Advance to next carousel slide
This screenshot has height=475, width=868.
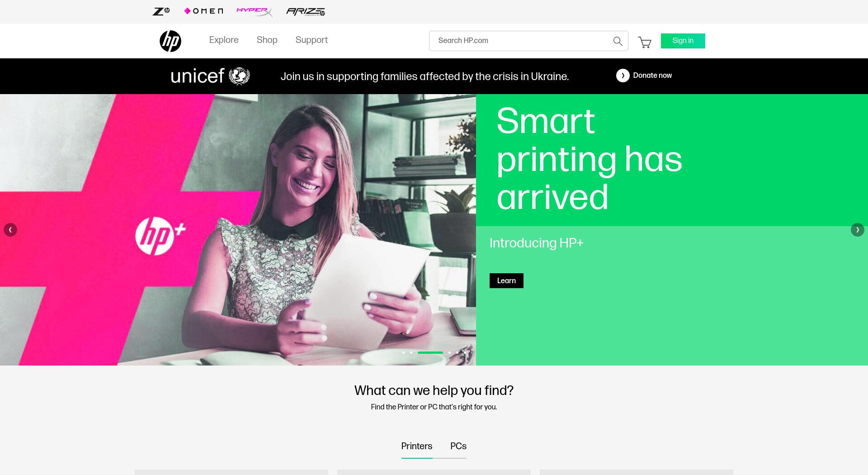857,230
